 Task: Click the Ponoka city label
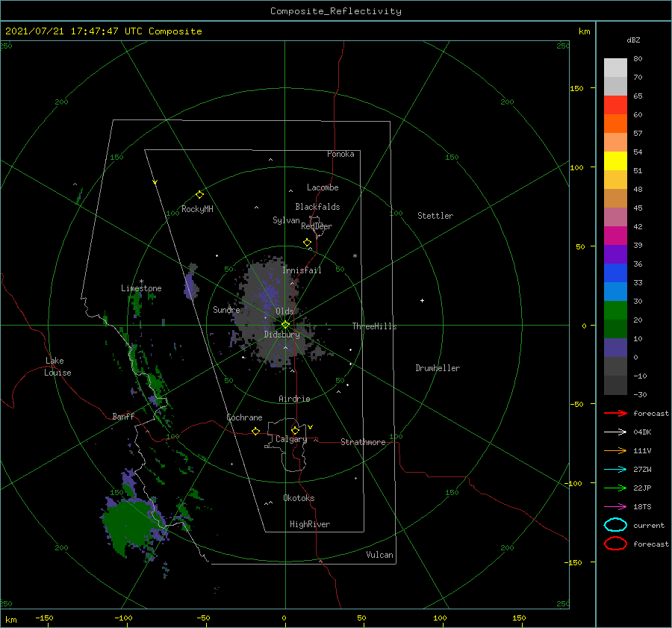pyautogui.click(x=340, y=154)
